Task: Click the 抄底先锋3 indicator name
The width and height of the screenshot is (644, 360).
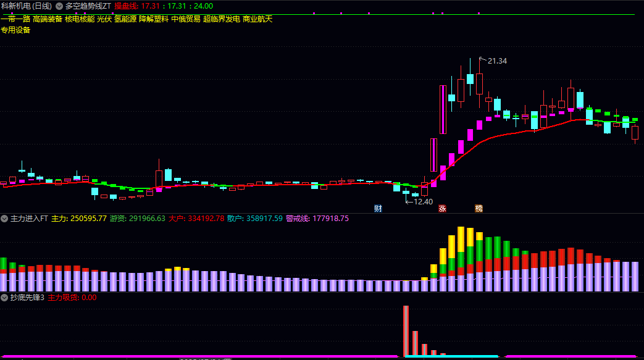Action: coord(27,298)
